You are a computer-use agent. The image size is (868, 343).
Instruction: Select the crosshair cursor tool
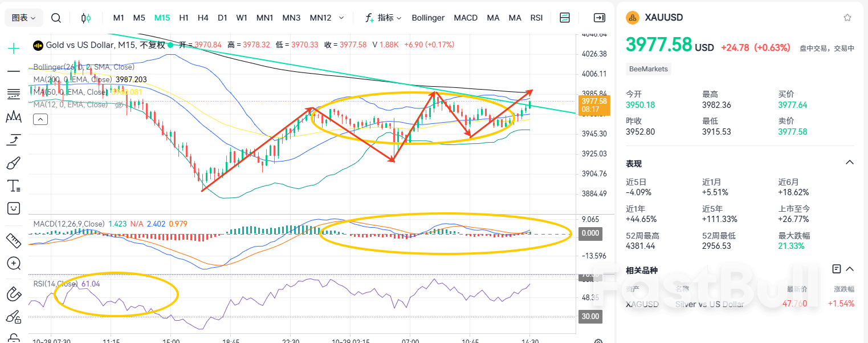click(x=14, y=49)
